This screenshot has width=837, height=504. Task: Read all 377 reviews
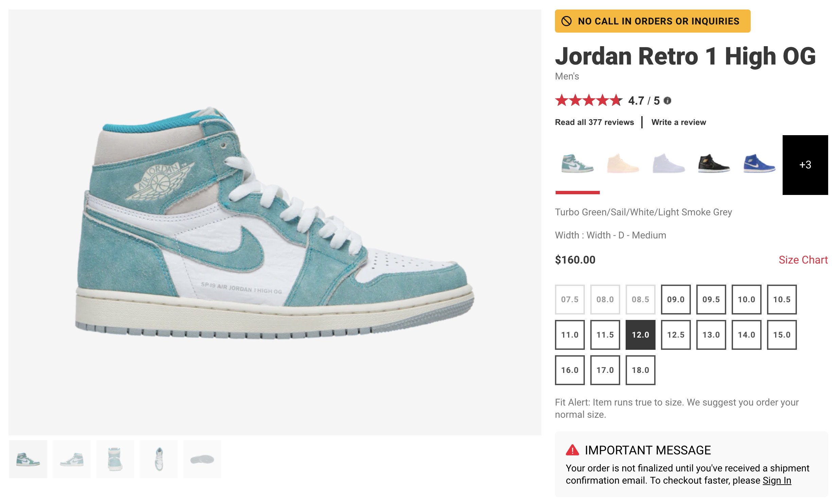click(x=594, y=122)
